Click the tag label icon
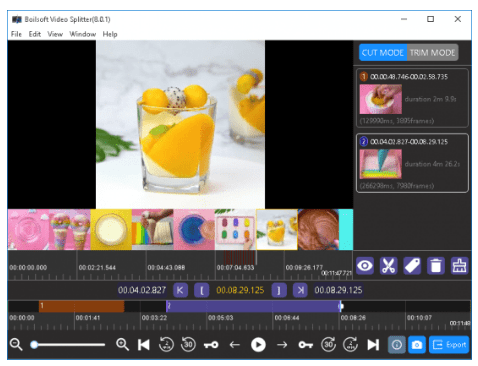 [x=412, y=266]
